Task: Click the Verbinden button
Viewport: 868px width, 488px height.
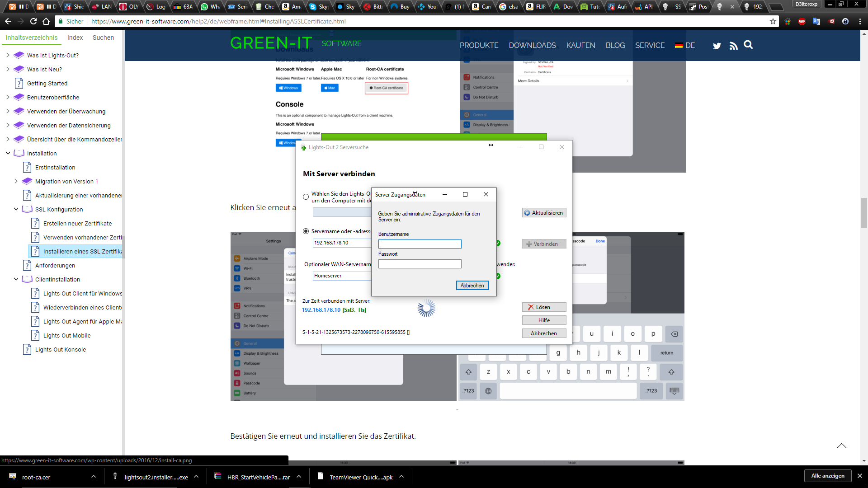Action: pyautogui.click(x=544, y=244)
